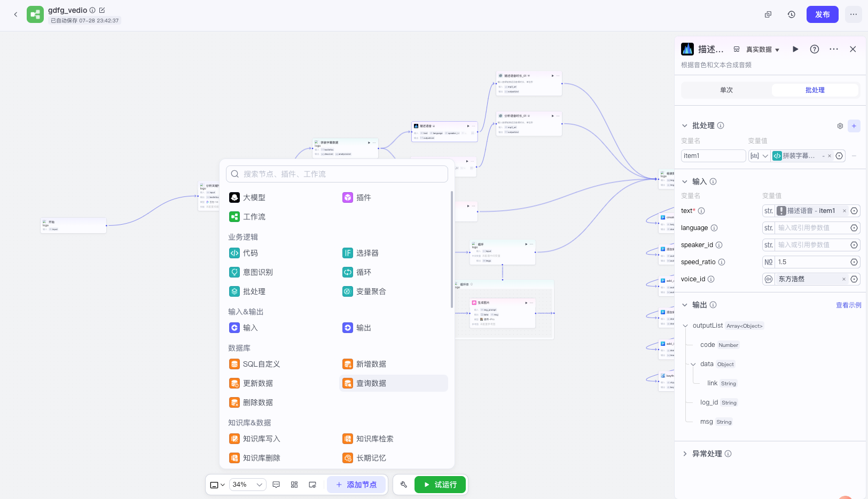Auto-arrange nodes with layout icon
The height and width of the screenshot is (499, 868).
[294, 485]
